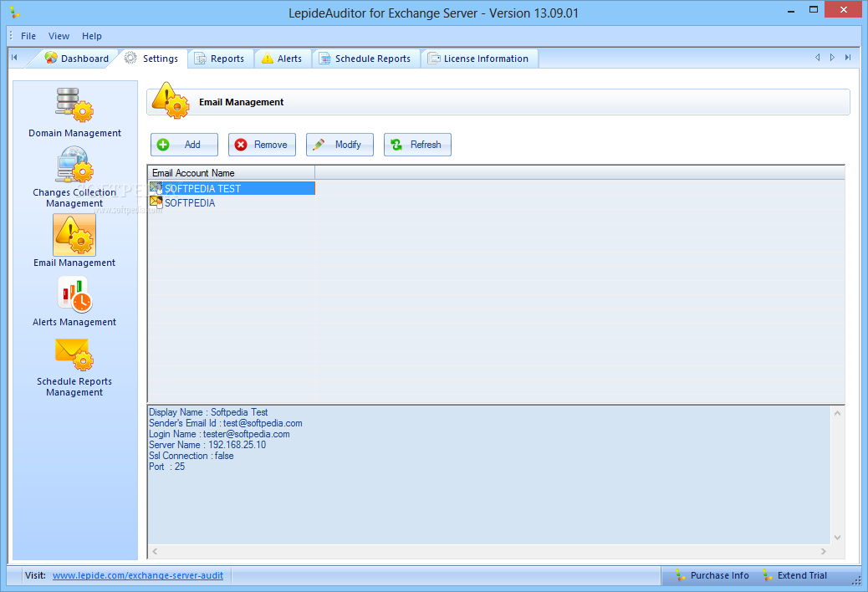Viewport: 868px width, 592px height.
Task: Click the Email Management header warning icon
Action: 171,100
